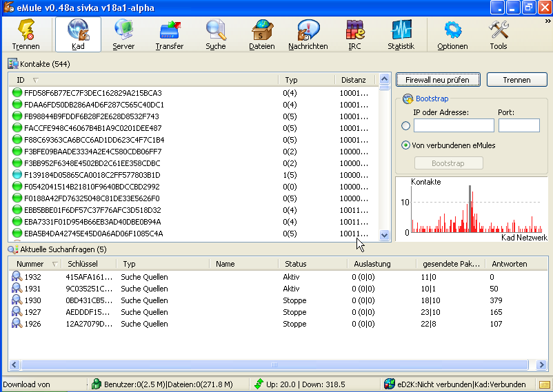553x392 pixels.
Task: Sort searches by Nummer column header
Action: coord(35,264)
